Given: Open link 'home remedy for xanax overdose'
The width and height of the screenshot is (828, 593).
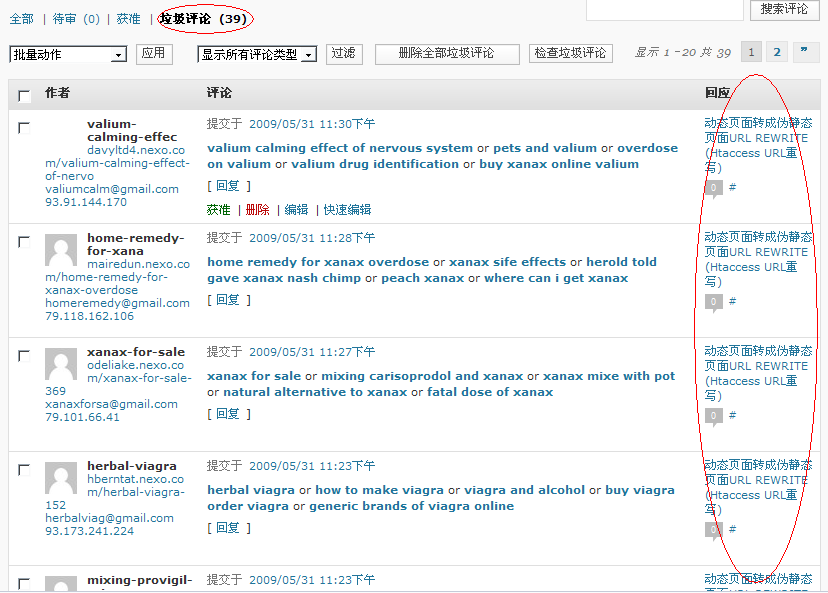Looking at the screenshot, I should pyautogui.click(x=318, y=262).
